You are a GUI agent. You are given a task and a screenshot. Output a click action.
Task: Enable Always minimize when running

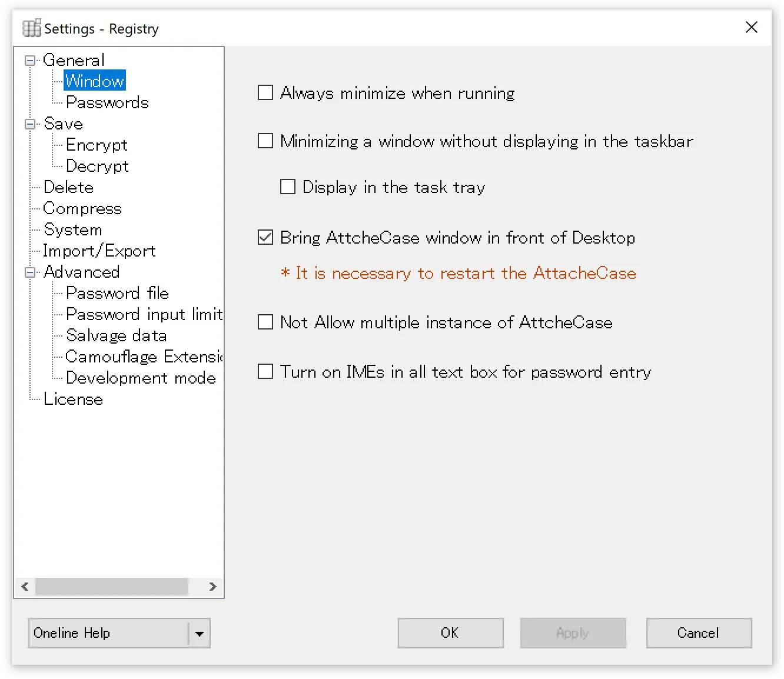tap(265, 92)
